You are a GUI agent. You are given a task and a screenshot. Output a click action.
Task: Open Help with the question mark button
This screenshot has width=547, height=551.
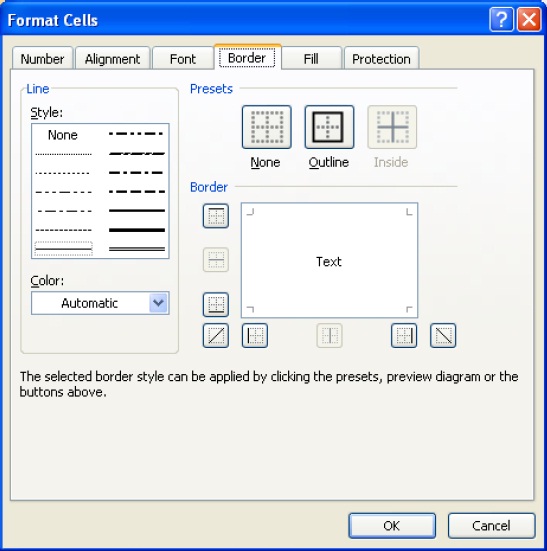[501, 20]
